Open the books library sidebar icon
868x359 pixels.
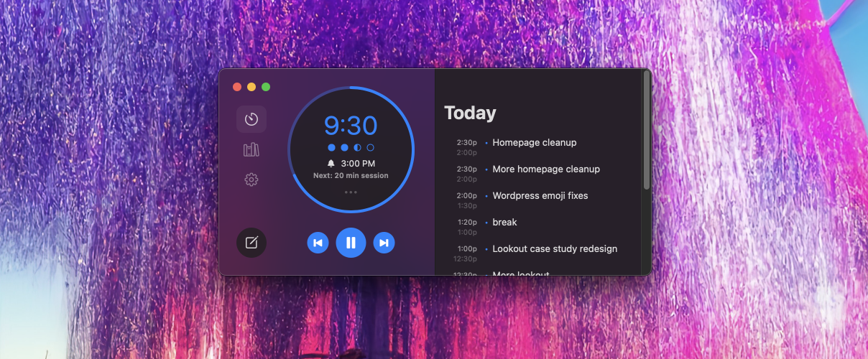coord(251,149)
